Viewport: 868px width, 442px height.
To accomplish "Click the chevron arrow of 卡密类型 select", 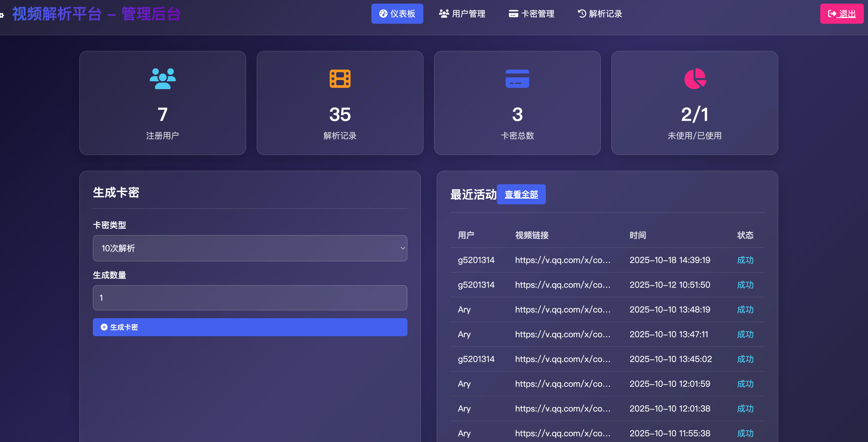I will click(x=403, y=248).
